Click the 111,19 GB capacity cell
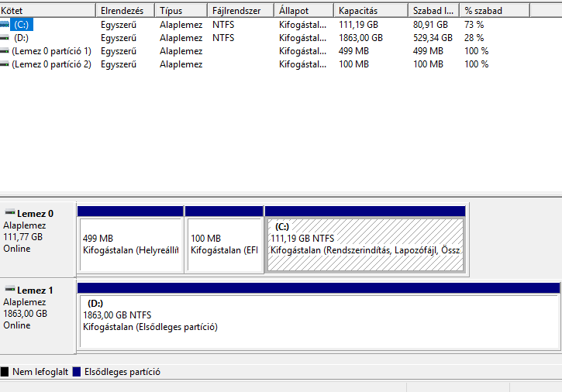This screenshot has width=562, height=392. click(x=358, y=24)
